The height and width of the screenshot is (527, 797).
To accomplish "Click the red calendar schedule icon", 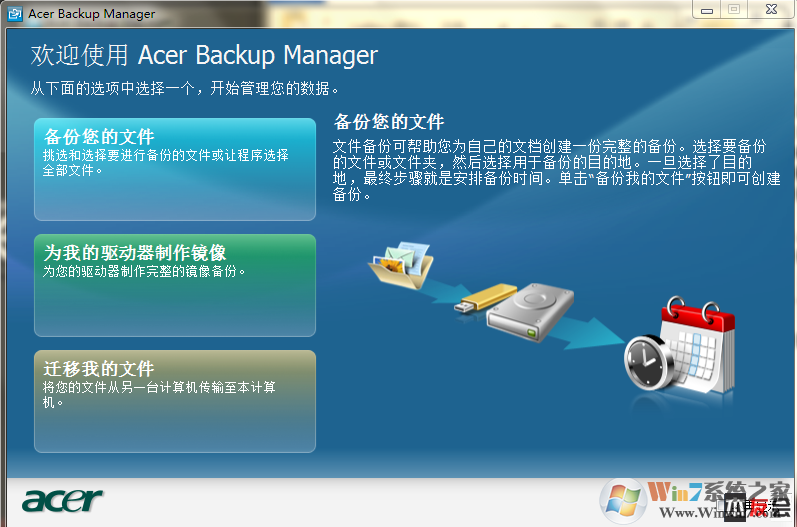I will (x=698, y=344).
